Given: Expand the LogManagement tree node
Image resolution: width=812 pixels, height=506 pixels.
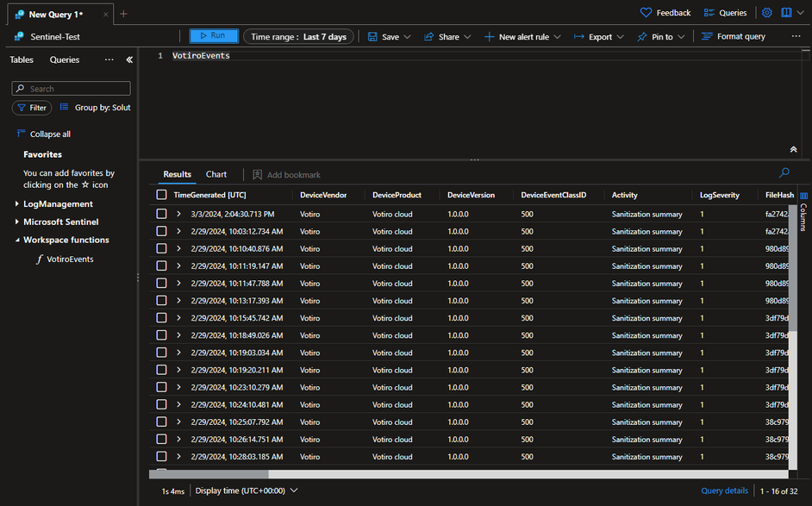Looking at the screenshot, I should pyautogui.click(x=16, y=204).
